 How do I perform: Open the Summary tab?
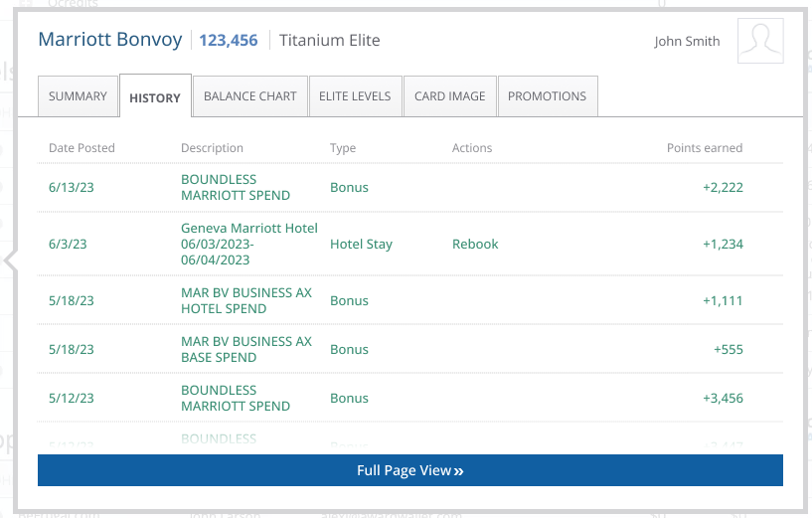(x=78, y=96)
